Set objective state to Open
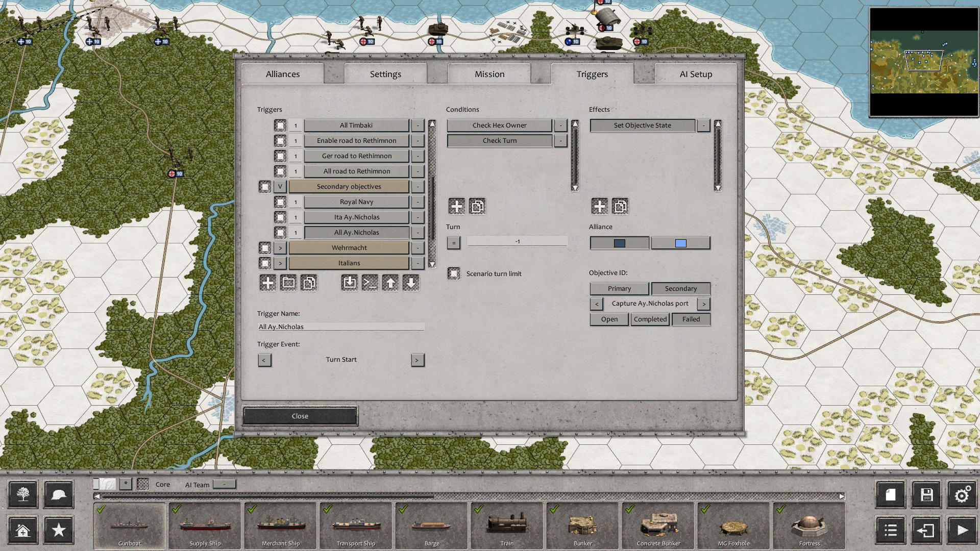This screenshot has height=551, width=980. click(609, 319)
